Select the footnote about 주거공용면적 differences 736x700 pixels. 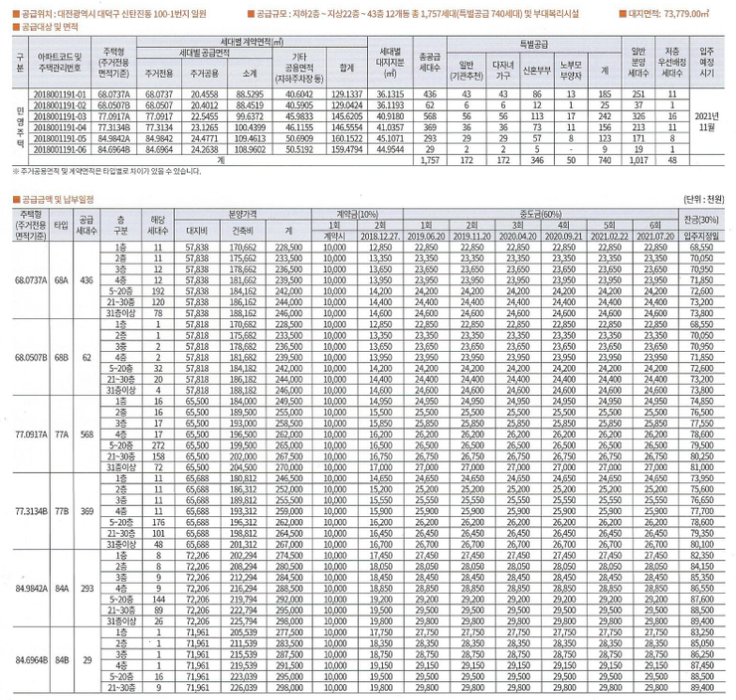tap(107, 172)
